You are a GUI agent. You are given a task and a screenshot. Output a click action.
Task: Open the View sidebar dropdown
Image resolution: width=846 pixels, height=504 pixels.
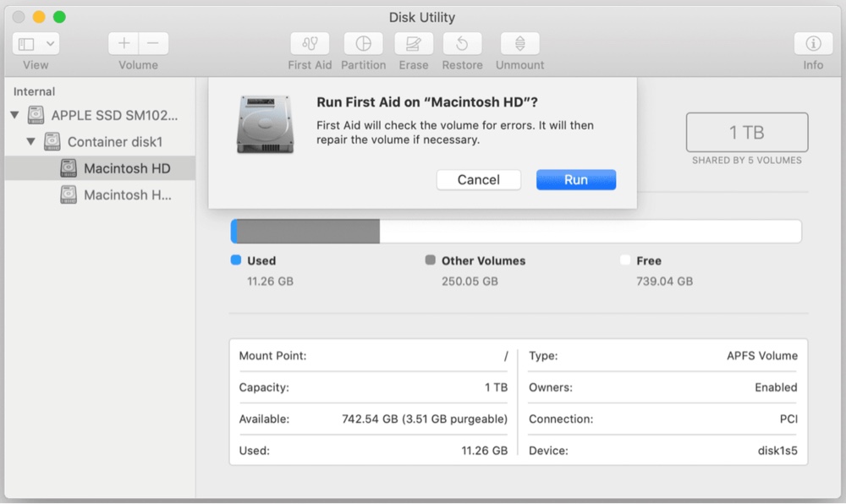coord(36,44)
